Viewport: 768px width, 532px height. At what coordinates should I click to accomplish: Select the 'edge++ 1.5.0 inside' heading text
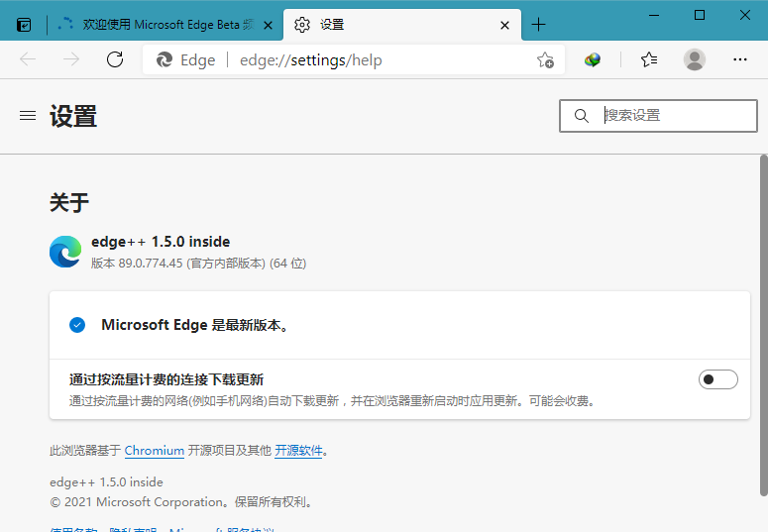pyautogui.click(x=161, y=242)
